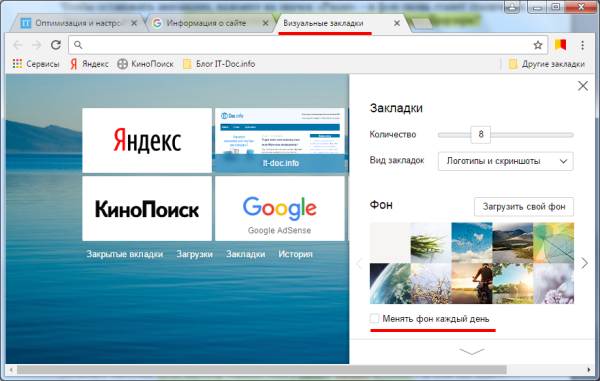Expand more settings with the down chevron

pos(471,351)
